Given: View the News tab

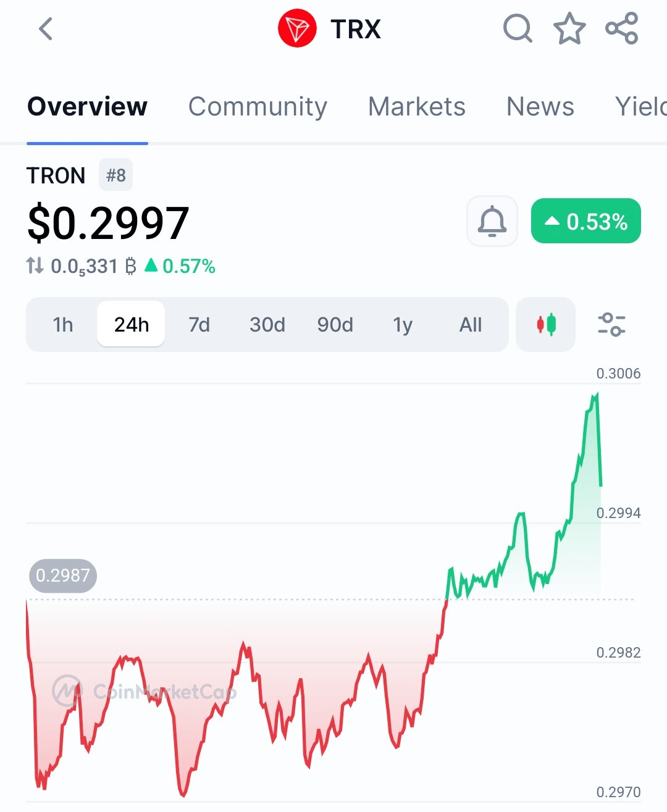Looking at the screenshot, I should [540, 106].
